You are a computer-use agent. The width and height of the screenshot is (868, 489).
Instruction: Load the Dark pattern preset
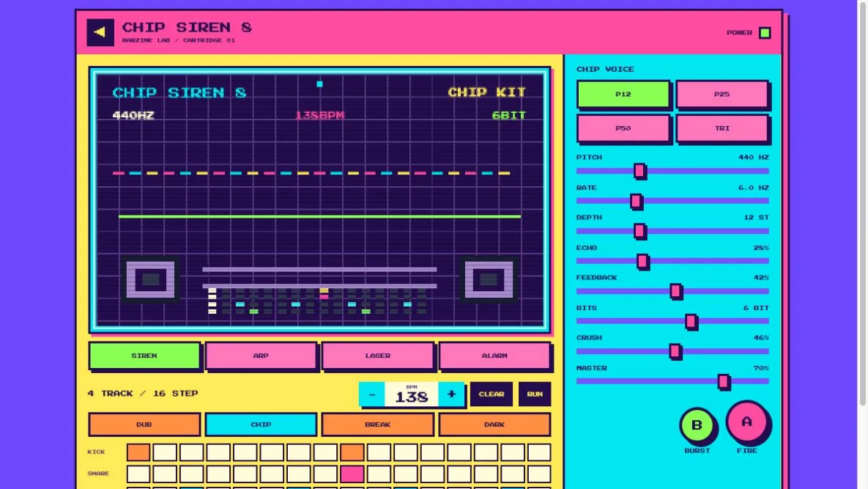(x=494, y=424)
